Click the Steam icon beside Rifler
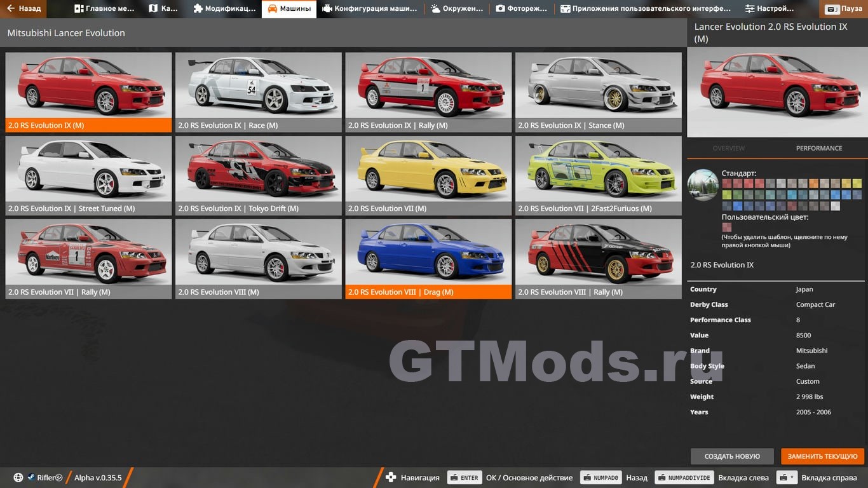868x488 pixels. pos(31,478)
